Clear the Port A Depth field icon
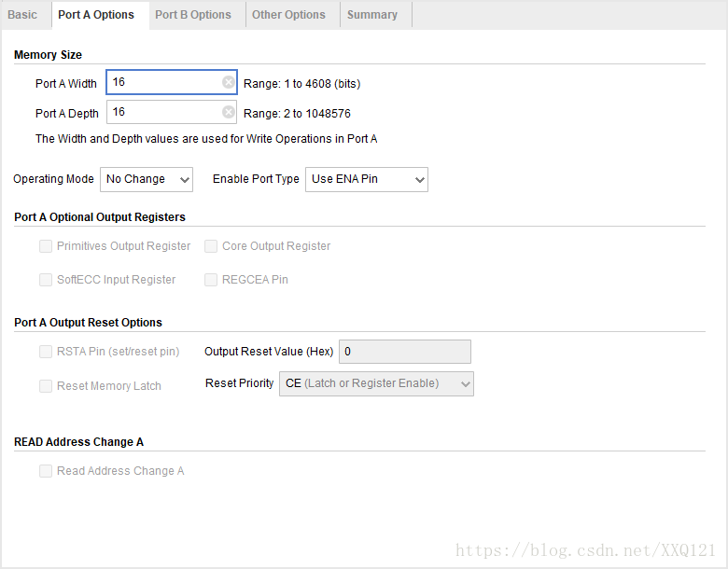 pyautogui.click(x=229, y=113)
